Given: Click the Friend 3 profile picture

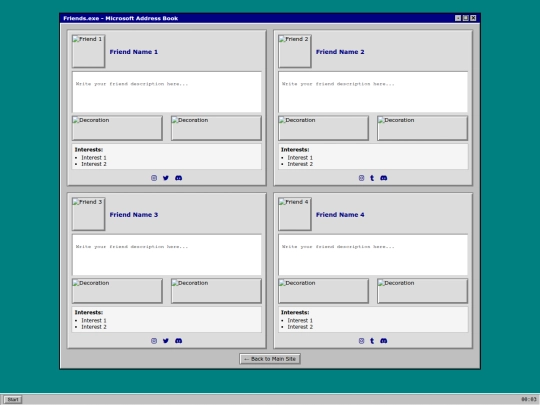Looking at the screenshot, I should point(89,214).
